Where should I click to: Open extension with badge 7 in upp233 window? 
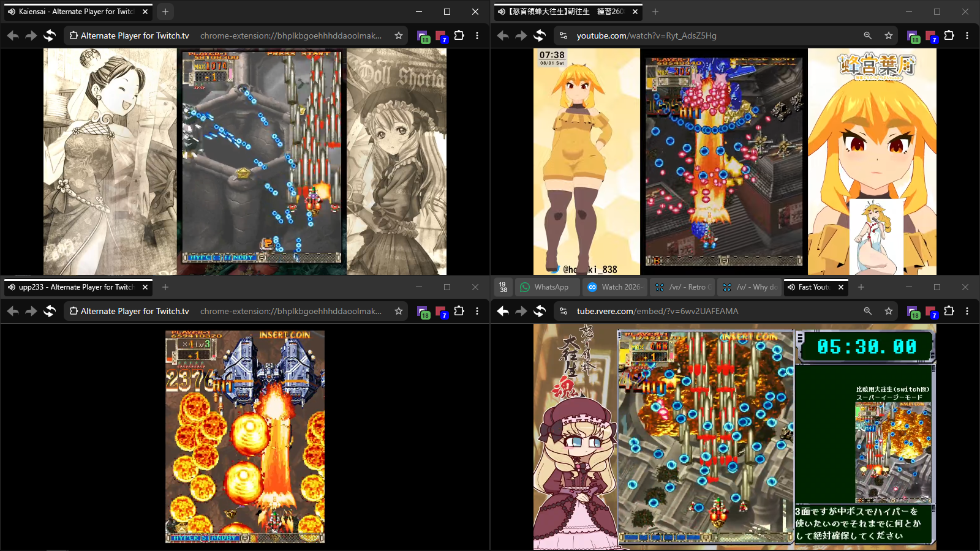tap(441, 312)
